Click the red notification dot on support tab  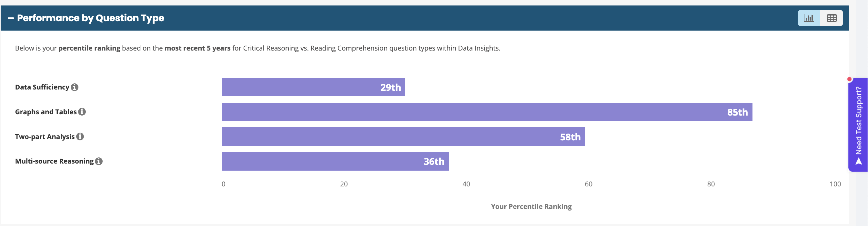click(x=850, y=80)
